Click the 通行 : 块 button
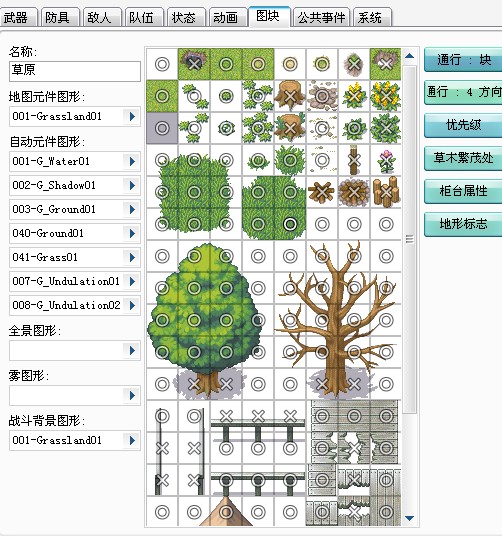Screen dimensions: 502x536 (463, 60)
